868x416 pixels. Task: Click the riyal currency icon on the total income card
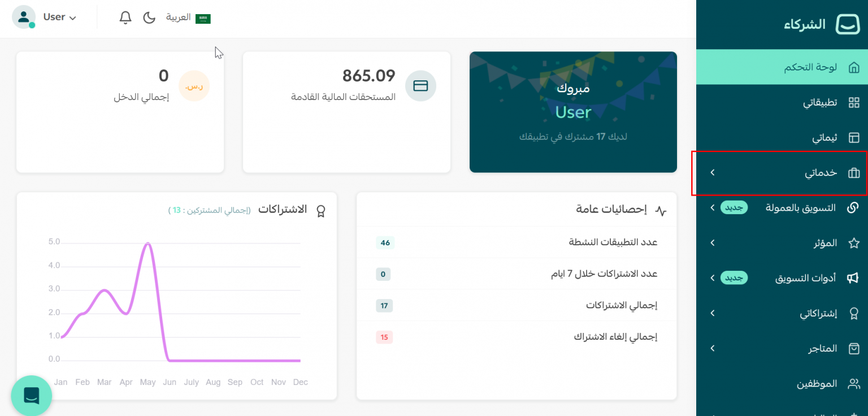point(194,86)
